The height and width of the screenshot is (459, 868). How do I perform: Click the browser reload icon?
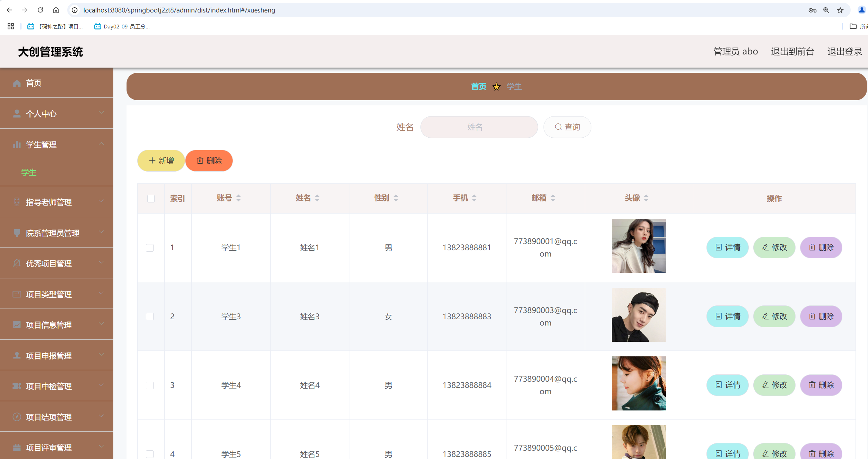coord(40,10)
